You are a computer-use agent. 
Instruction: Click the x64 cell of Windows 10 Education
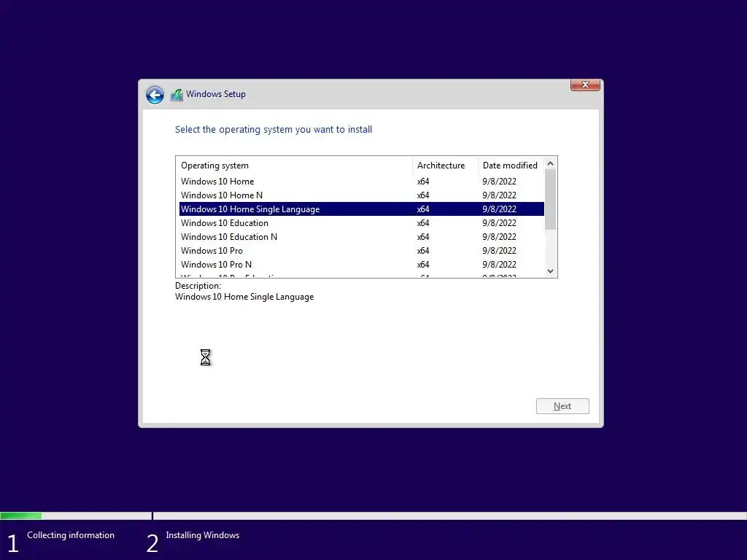[423, 223]
